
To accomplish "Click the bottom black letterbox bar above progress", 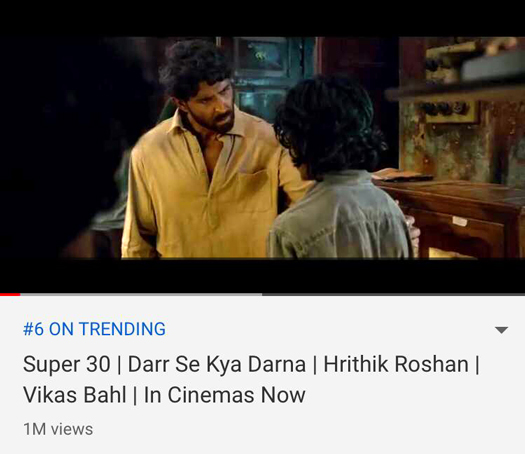I will tap(262, 276).
